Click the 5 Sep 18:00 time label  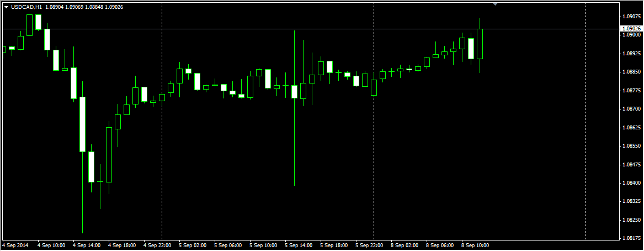(333, 245)
